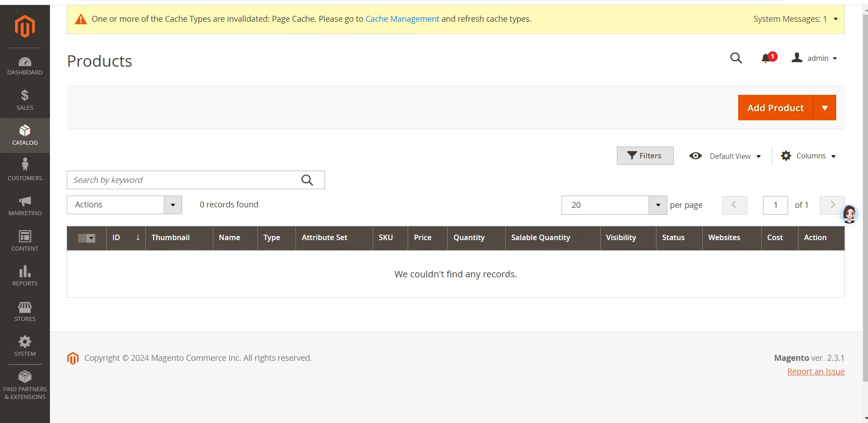Go to the previous page

tap(735, 205)
